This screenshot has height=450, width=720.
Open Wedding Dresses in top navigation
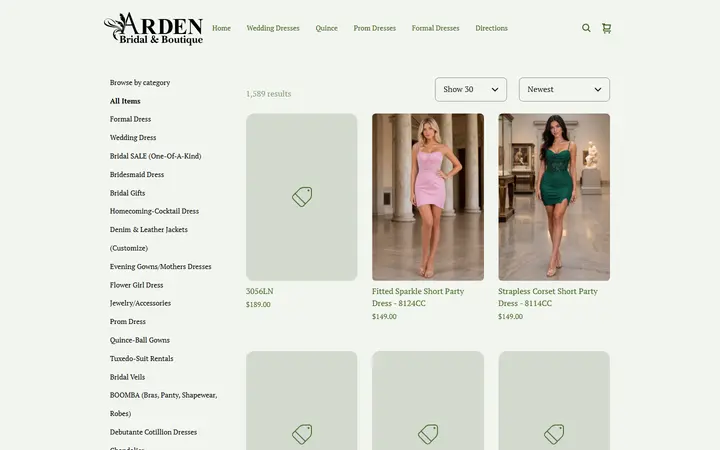point(273,28)
